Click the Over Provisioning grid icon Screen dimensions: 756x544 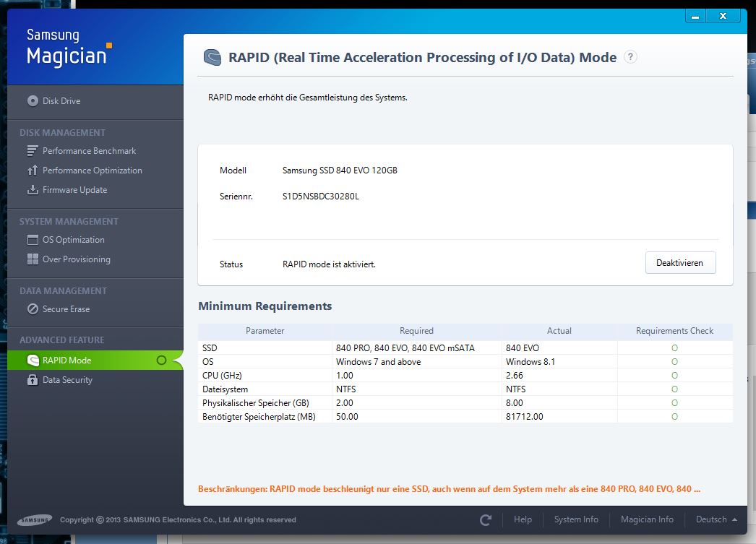tap(33, 259)
